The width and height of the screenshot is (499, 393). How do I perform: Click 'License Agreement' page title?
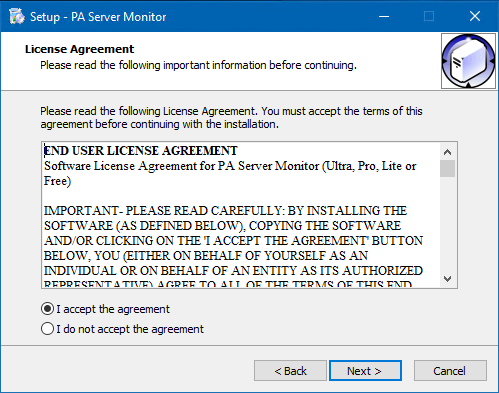[79, 49]
